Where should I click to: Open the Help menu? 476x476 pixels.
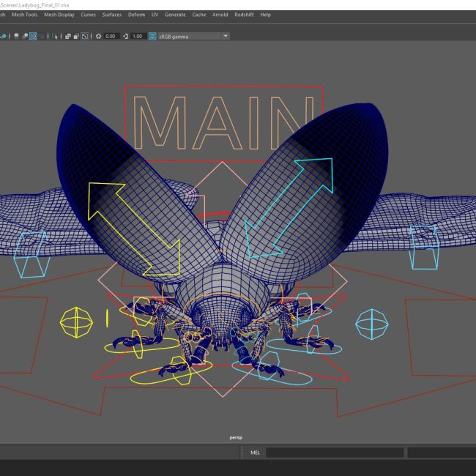[x=265, y=15]
